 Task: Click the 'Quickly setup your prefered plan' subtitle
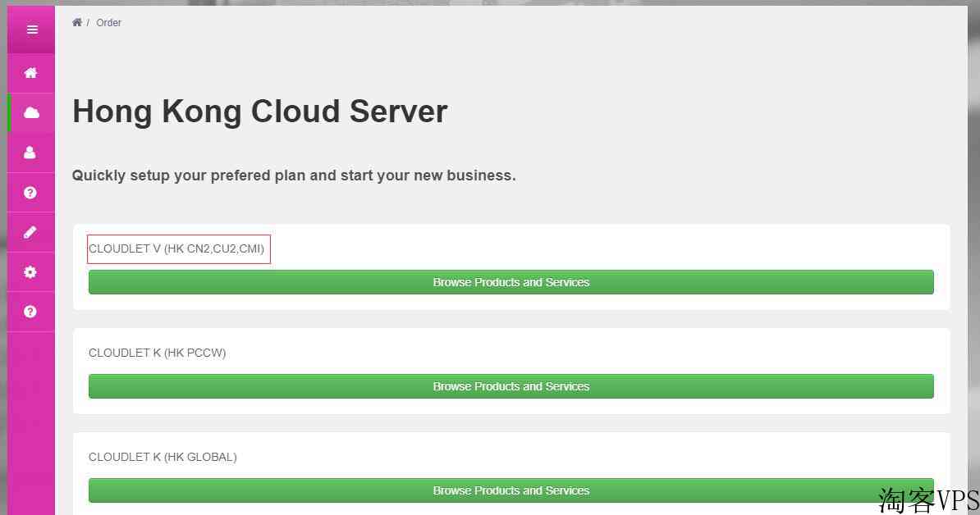click(294, 175)
